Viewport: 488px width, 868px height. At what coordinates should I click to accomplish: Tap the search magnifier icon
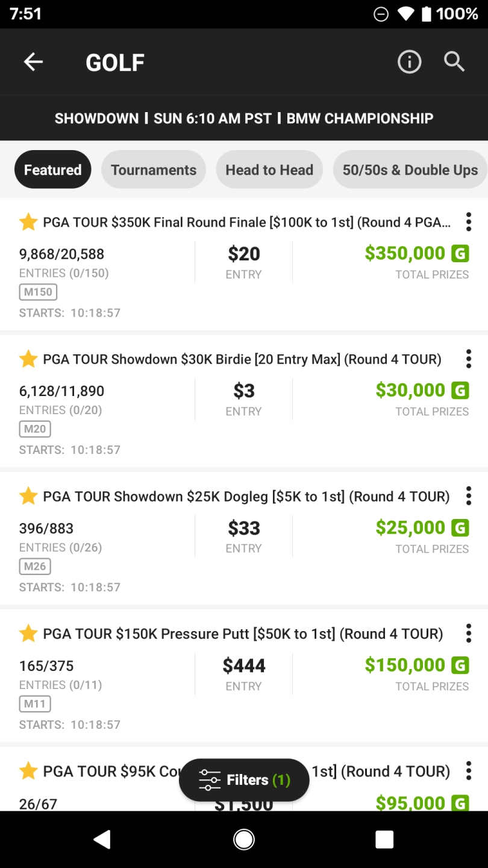click(x=454, y=61)
